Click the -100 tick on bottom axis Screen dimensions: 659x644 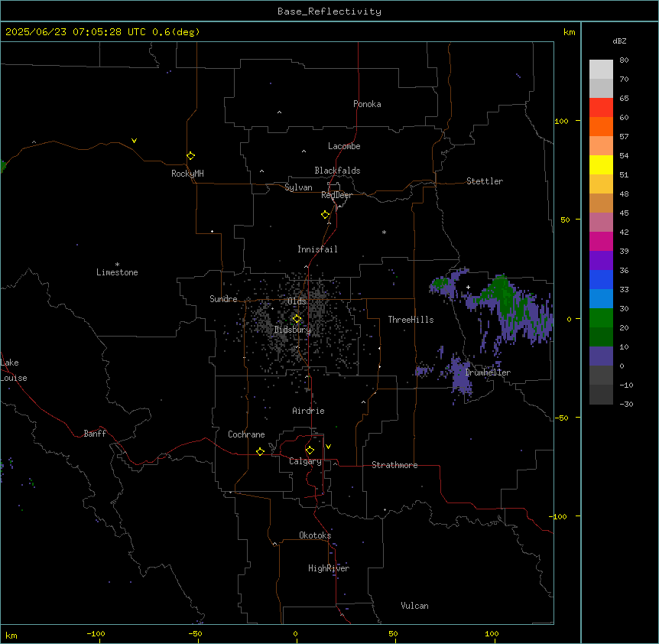pos(96,634)
